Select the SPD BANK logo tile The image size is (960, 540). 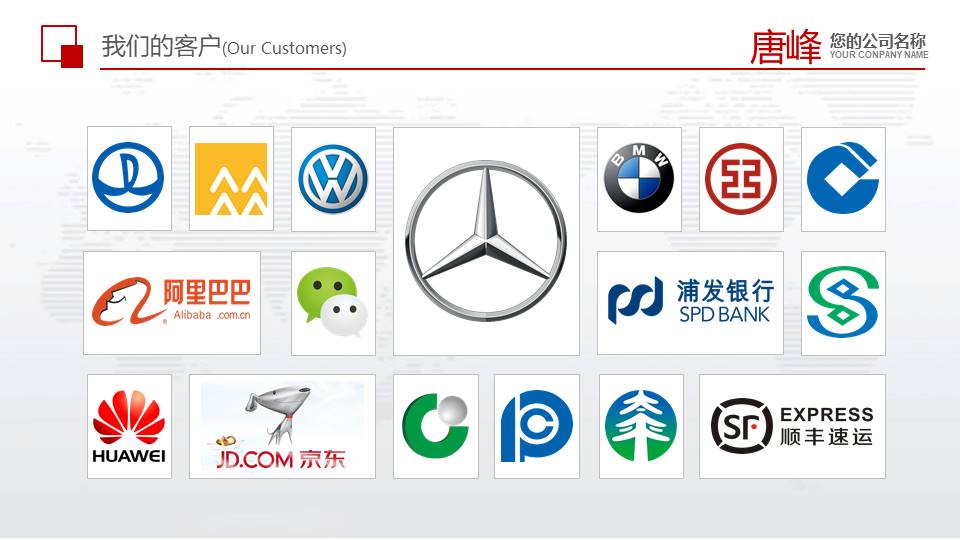coord(690,302)
